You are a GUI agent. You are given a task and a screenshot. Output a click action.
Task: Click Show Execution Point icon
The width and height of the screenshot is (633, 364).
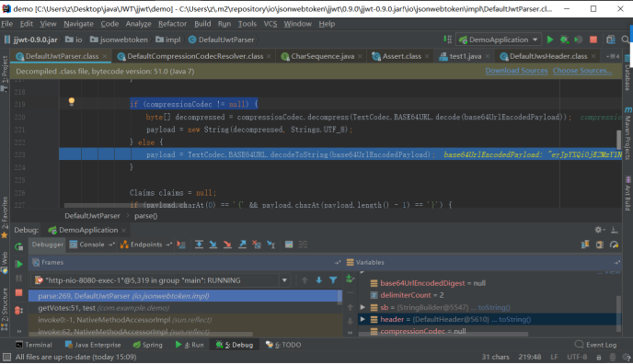pyautogui.click(x=181, y=245)
